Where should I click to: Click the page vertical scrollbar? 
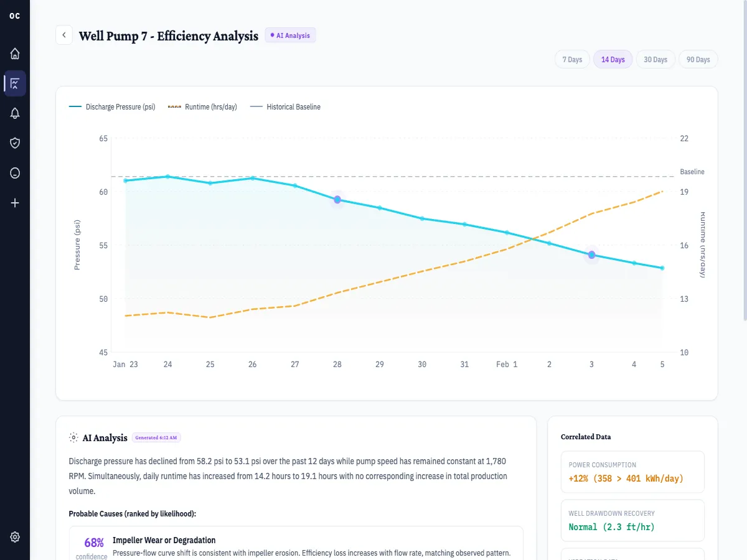(744, 159)
